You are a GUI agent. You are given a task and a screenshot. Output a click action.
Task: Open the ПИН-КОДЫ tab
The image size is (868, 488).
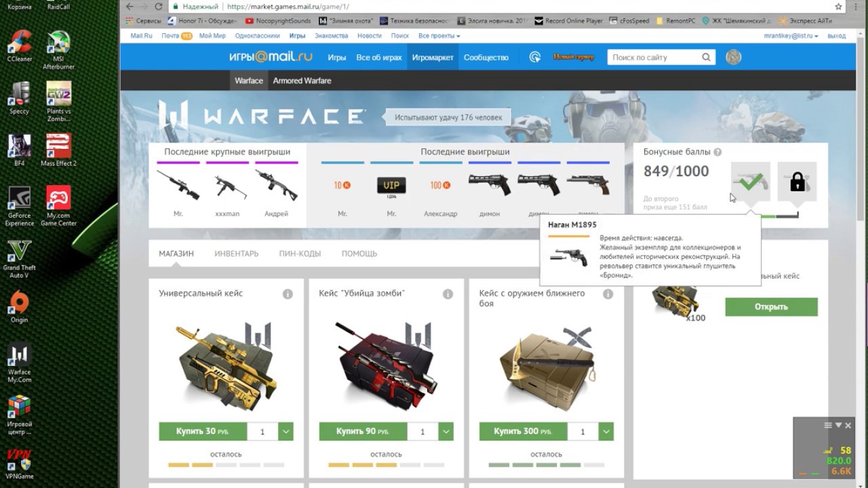point(300,253)
